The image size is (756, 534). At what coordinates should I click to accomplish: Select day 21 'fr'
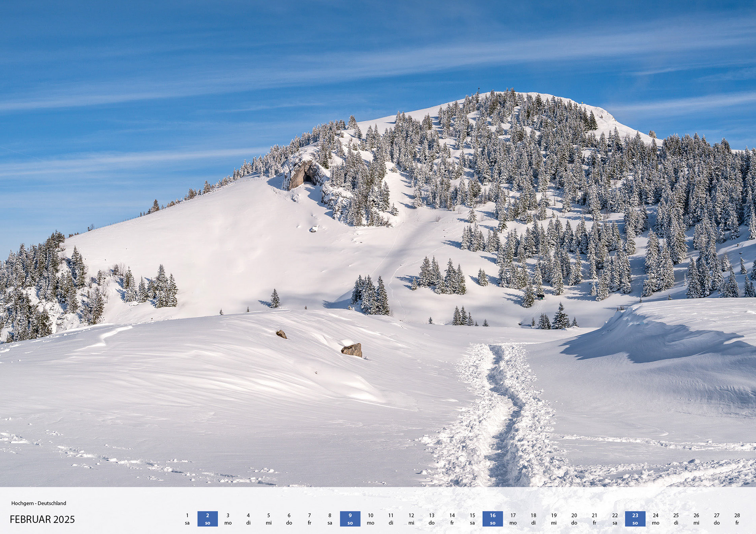click(x=595, y=519)
